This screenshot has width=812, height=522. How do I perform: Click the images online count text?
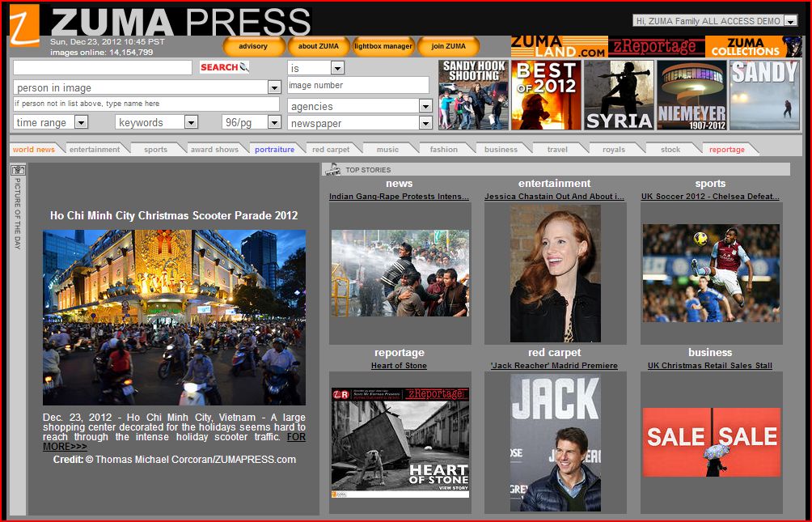[102, 53]
